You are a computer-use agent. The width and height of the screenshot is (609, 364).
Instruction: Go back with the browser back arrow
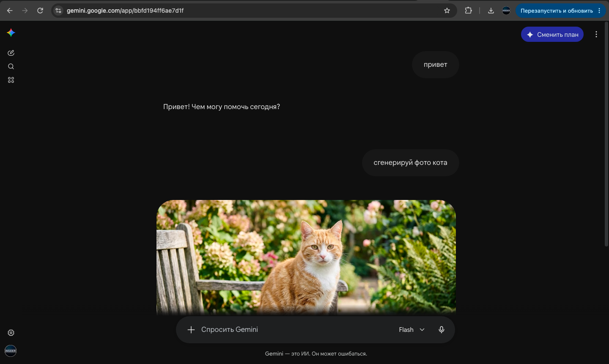click(x=10, y=11)
